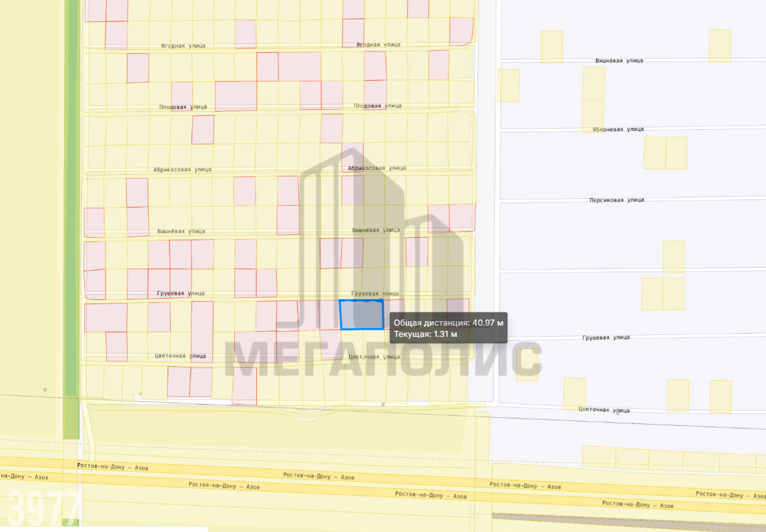The image size is (766, 532).
Task: Select the Персиковая улица street label
Action: click(x=617, y=200)
